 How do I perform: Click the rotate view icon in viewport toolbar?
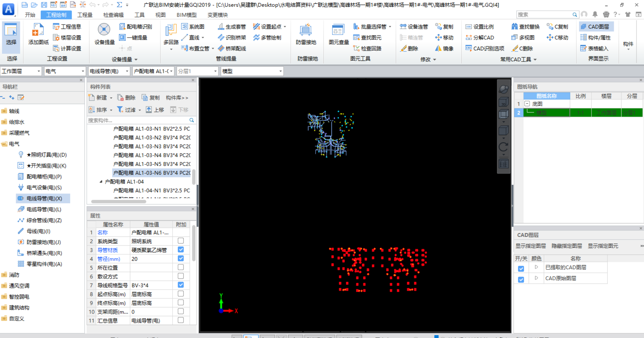[x=503, y=147]
